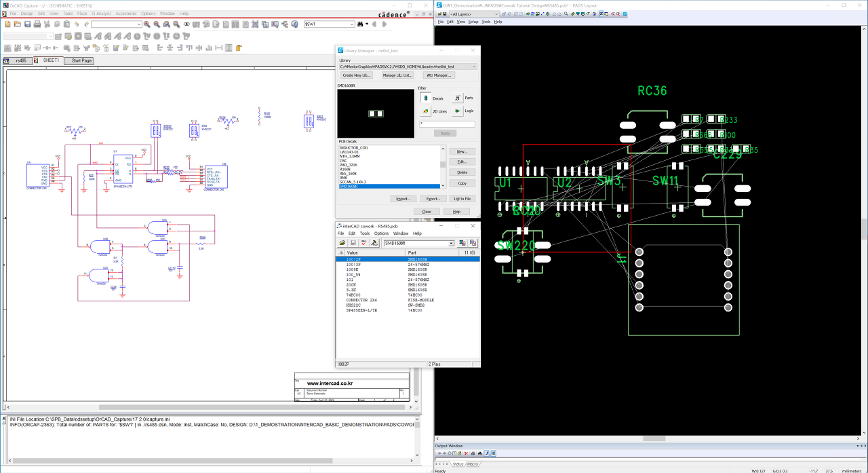
Task: Click the save disk icon in interCAD cowork
Action: point(353,243)
